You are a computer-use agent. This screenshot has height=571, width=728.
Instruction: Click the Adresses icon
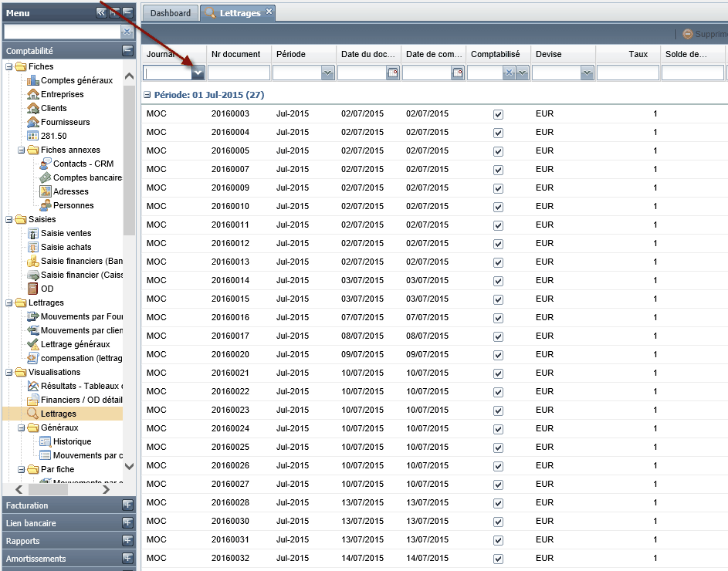click(x=46, y=191)
